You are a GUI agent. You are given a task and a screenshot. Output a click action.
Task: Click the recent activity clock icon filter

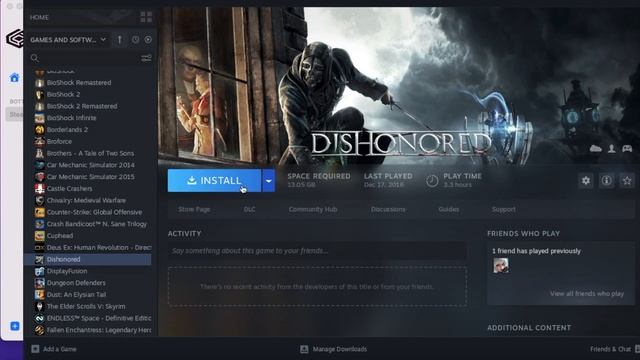[x=136, y=40]
